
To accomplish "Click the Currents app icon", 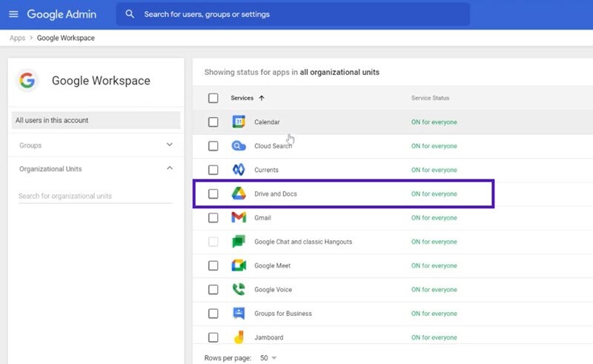I will tap(239, 170).
